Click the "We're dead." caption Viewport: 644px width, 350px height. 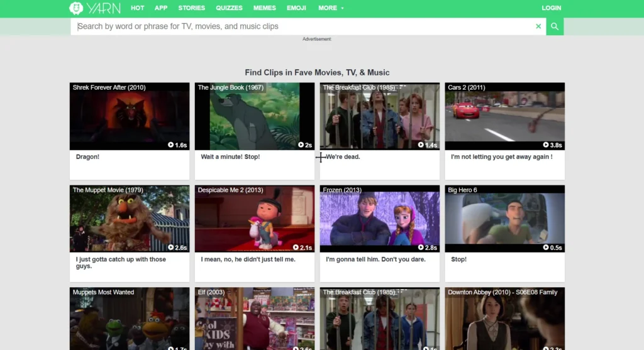(343, 156)
